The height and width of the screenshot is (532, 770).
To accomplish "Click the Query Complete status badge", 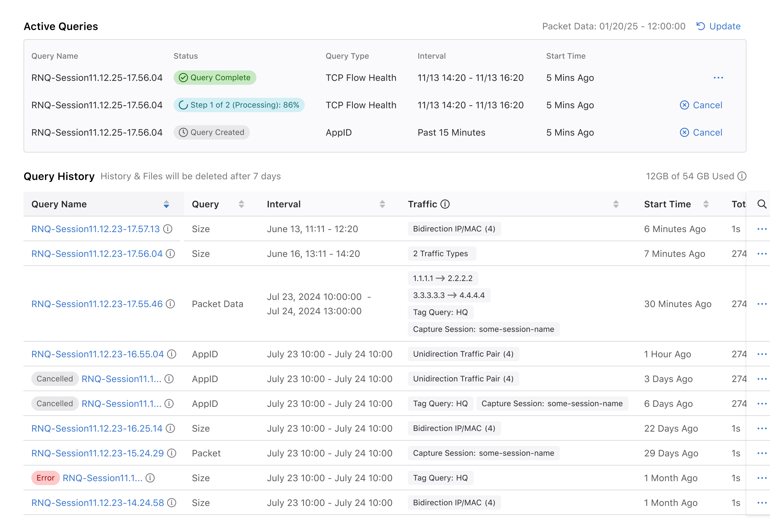I will (x=215, y=78).
